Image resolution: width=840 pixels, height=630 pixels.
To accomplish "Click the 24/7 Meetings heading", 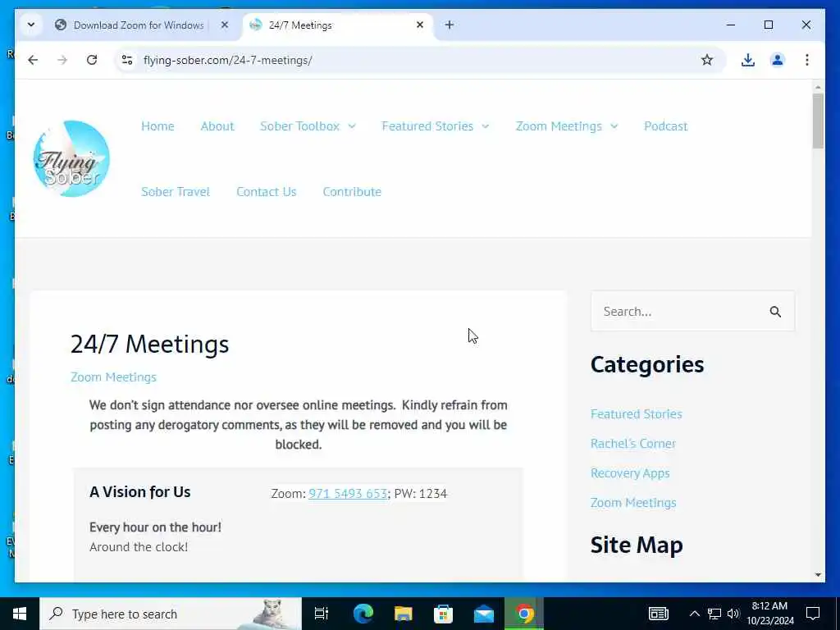I will pos(150,344).
